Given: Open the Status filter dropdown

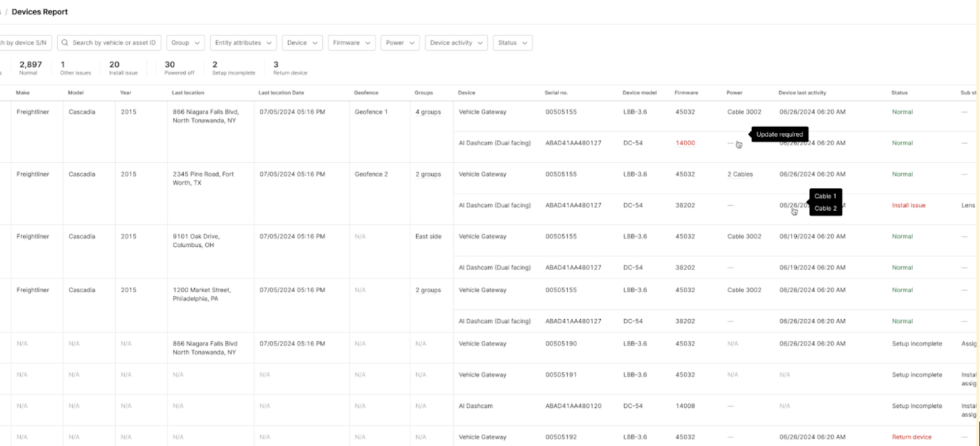Looking at the screenshot, I should [512, 43].
